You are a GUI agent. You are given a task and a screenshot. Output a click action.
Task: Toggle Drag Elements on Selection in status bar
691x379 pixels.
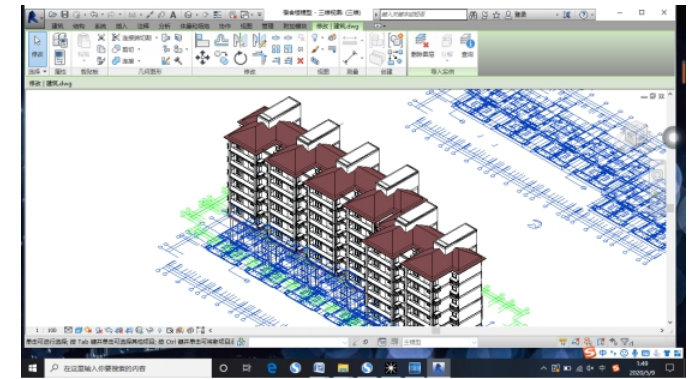point(613,342)
